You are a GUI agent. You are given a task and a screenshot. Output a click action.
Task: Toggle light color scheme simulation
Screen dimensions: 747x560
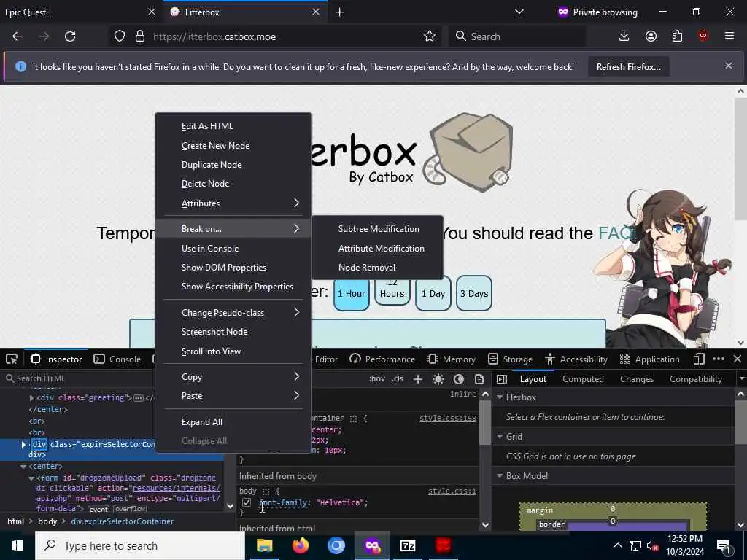click(x=438, y=379)
